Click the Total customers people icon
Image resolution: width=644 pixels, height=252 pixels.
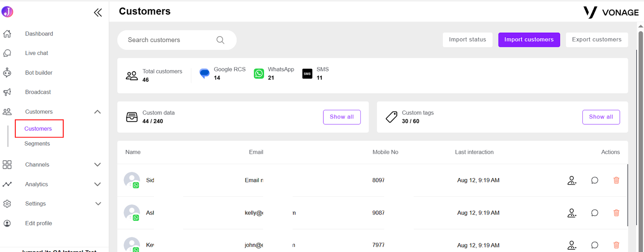132,75
